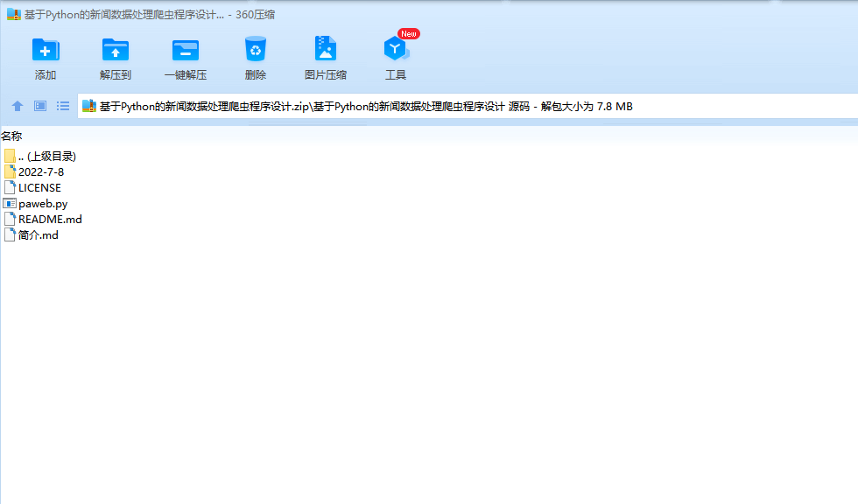The height and width of the screenshot is (504, 858).
Task: Switch to list view mode button
Action: click(x=63, y=106)
